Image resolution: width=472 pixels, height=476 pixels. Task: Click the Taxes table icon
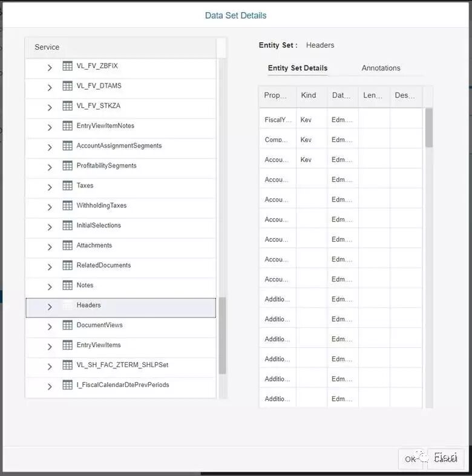pos(67,186)
